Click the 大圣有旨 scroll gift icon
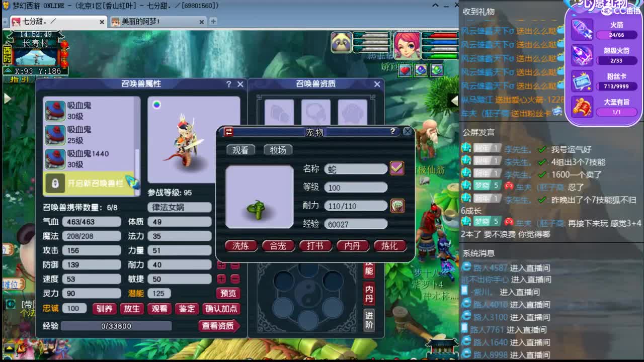 583,107
